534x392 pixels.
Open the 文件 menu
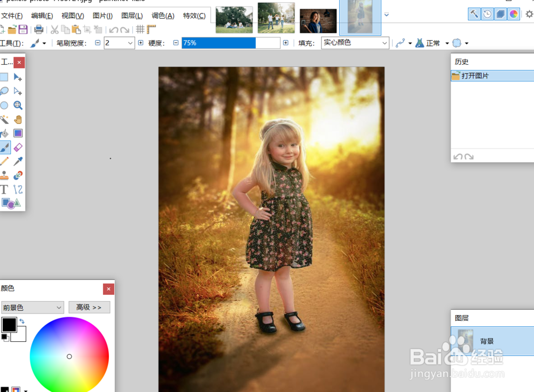point(12,16)
